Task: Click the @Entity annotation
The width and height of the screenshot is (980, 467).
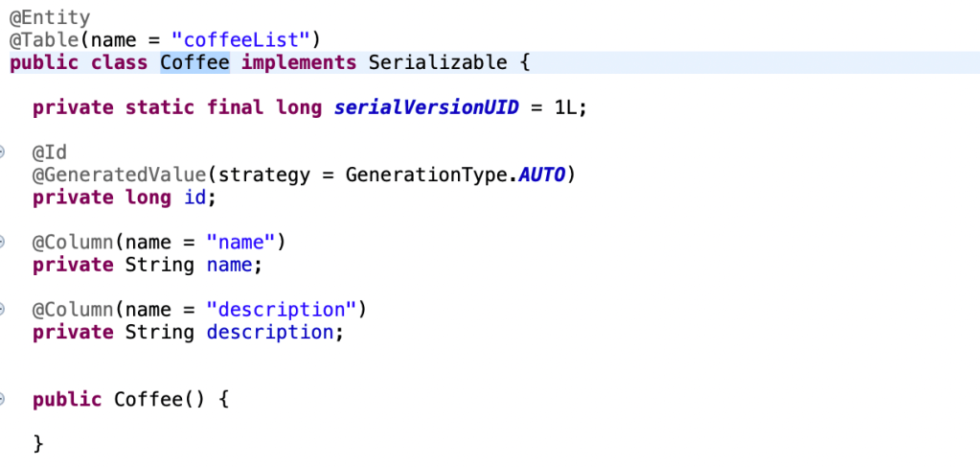Action: 50,17
